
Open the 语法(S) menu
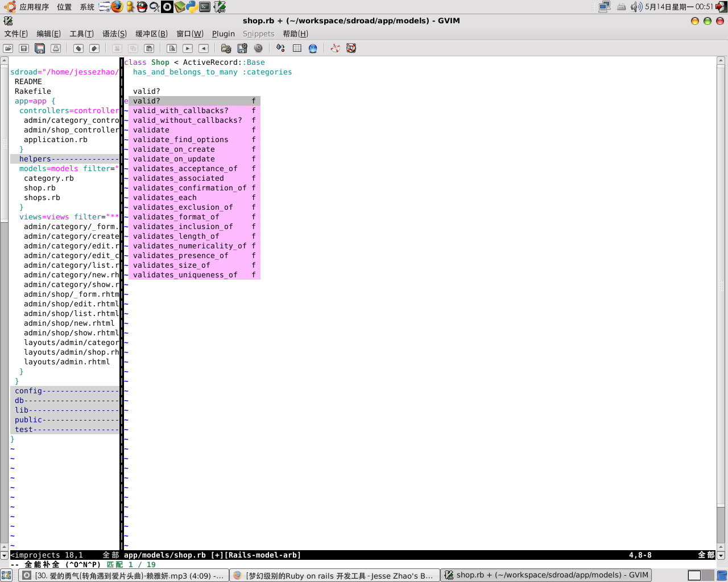[114, 34]
